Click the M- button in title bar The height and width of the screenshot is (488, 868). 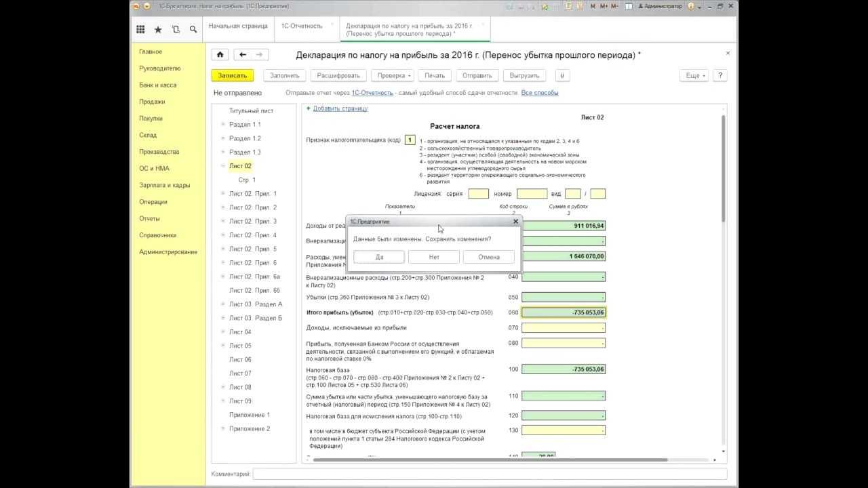click(x=614, y=6)
